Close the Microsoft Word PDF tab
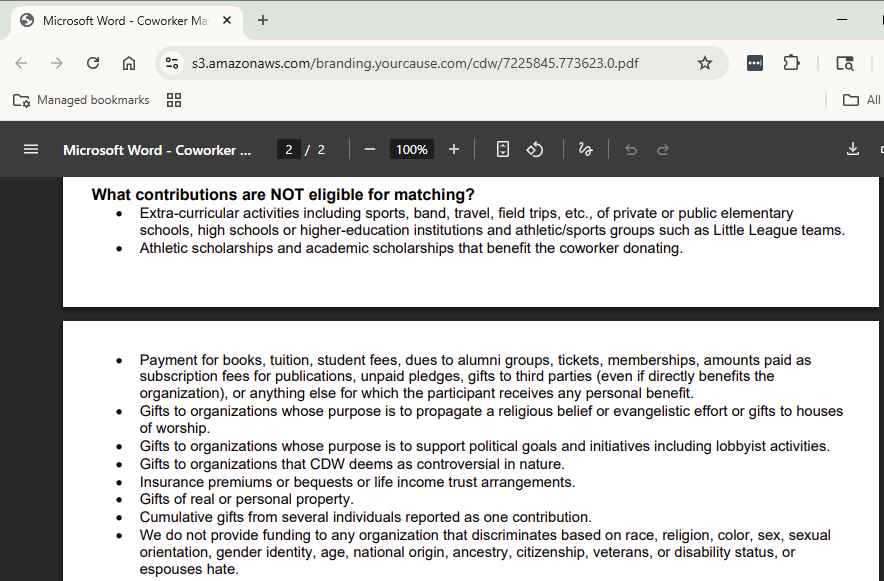This screenshot has height=581, width=884. pyautogui.click(x=227, y=20)
